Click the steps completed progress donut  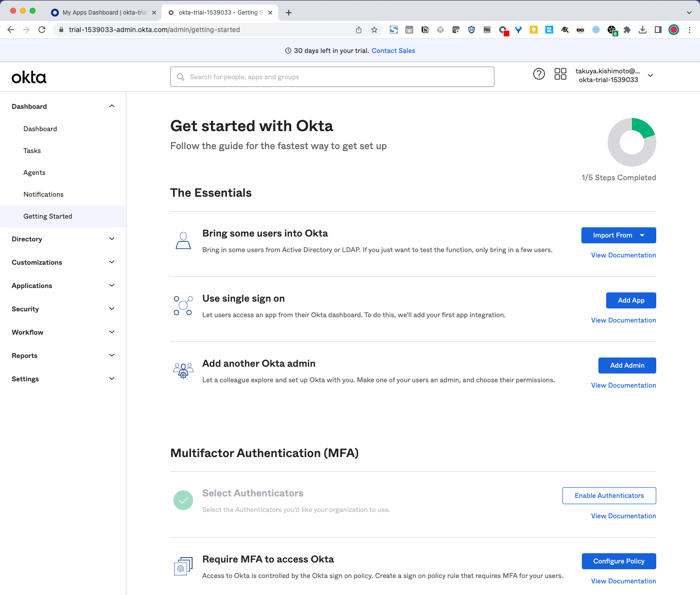pos(631,142)
